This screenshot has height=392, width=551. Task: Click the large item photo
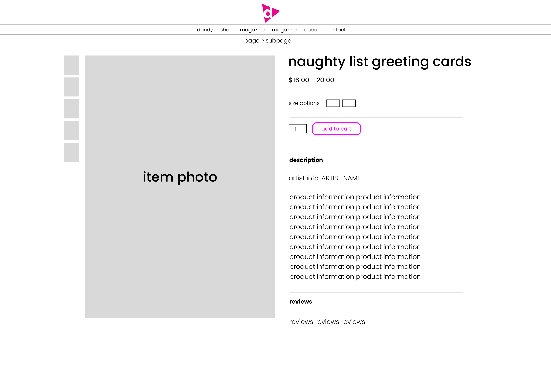pos(180,187)
